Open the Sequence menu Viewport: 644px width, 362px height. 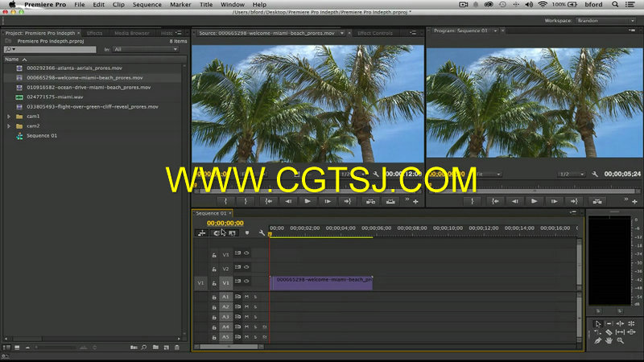click(x=147, y=5)
